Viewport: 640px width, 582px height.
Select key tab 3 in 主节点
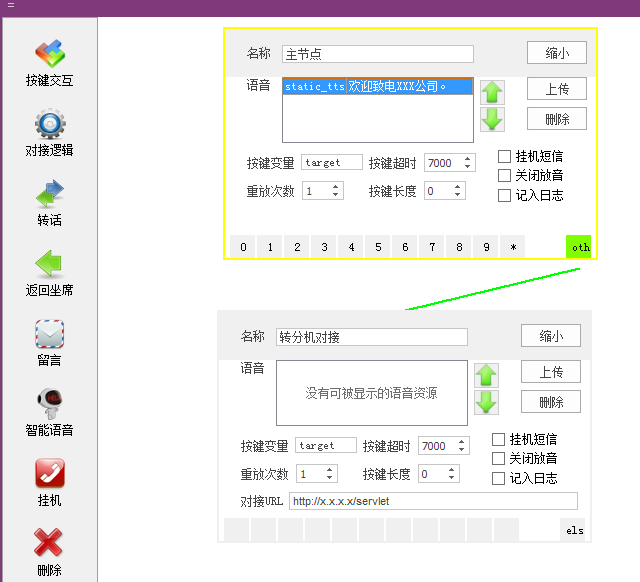coord(324,247)
